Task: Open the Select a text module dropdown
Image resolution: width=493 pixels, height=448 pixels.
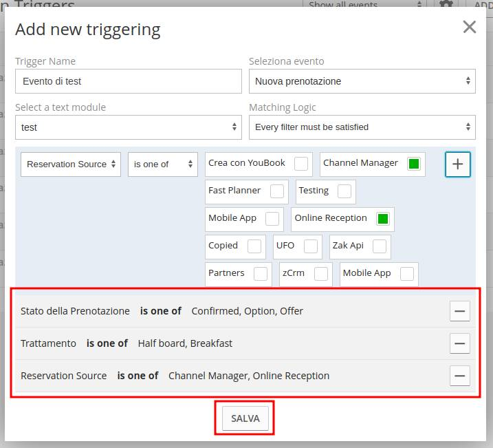Action: 129,127
